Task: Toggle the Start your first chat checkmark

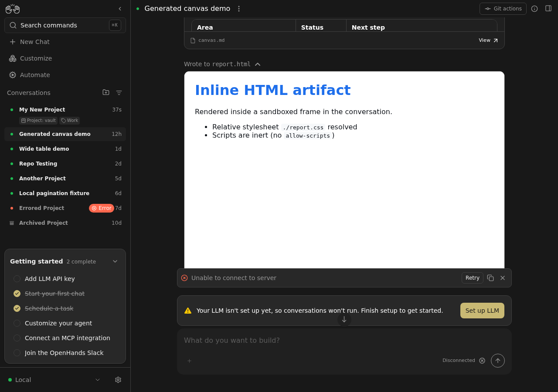Action: tap(17, 294)
